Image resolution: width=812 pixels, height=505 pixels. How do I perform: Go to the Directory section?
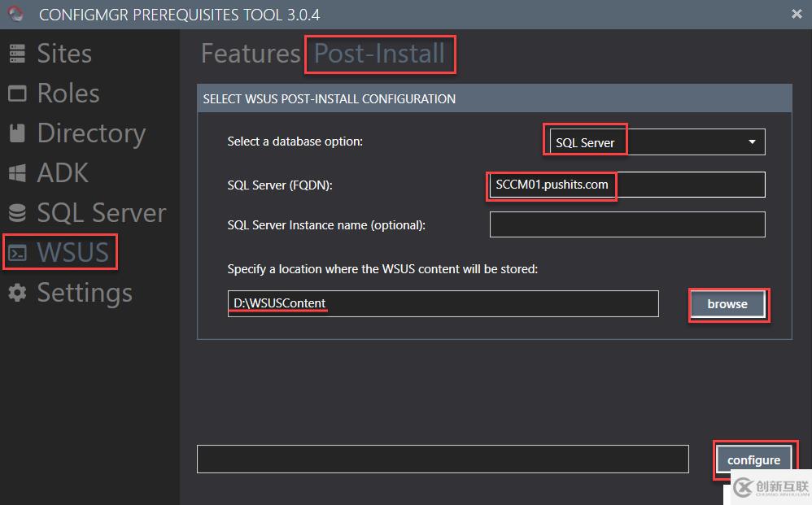click(91, 134)
